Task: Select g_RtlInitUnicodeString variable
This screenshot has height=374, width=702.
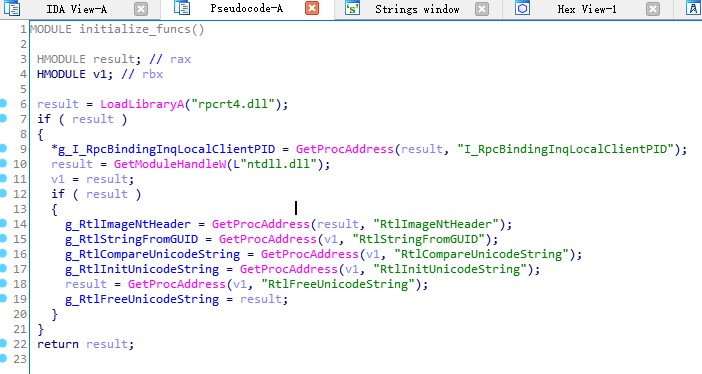Action: pos(142,269)
